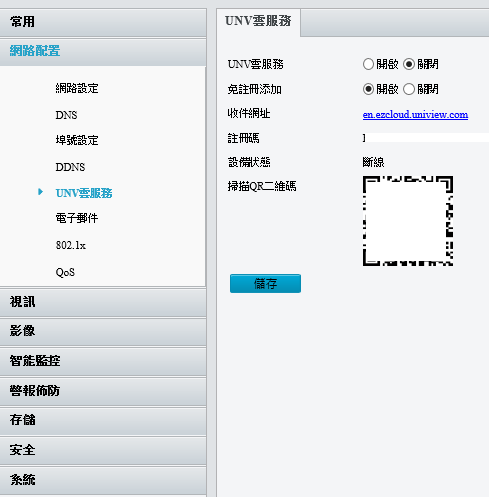Open 網路設定 in the sidebar

(x=77, y=88)
